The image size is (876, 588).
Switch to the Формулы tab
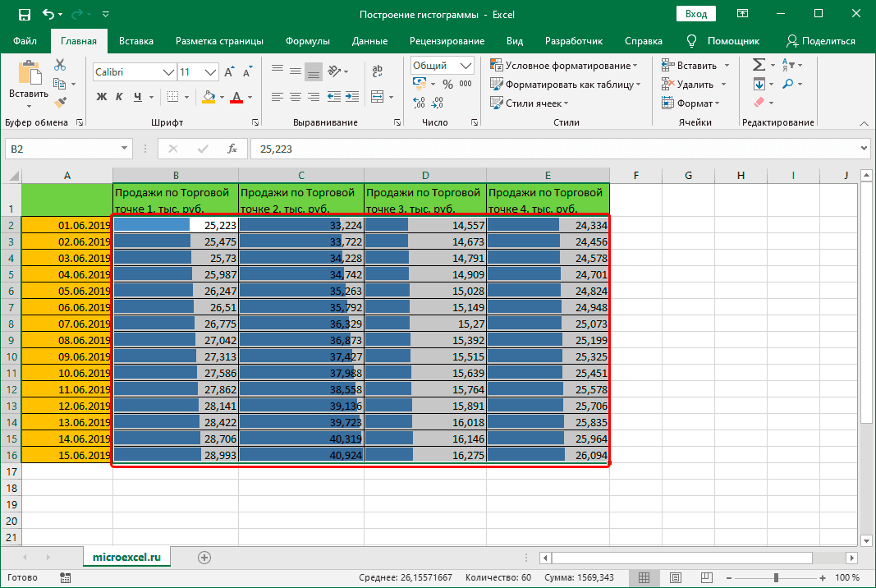click(308, 41)
